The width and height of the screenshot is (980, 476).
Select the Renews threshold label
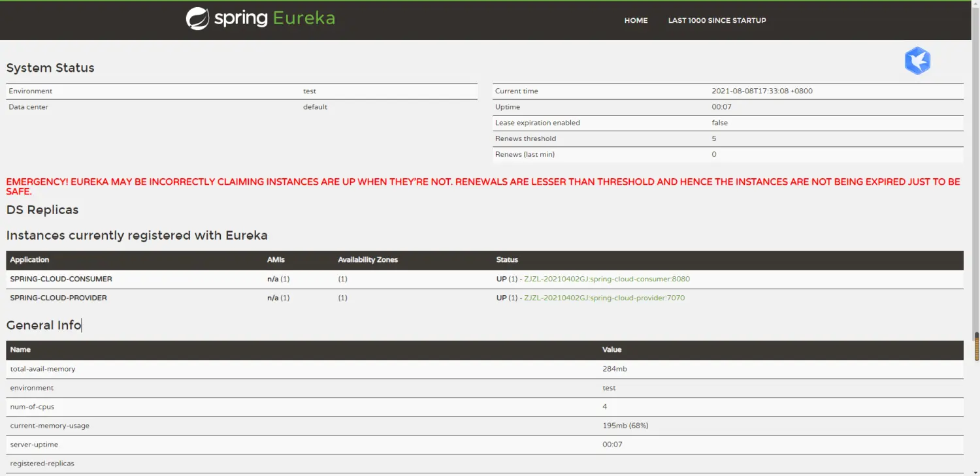pos(525,138)
